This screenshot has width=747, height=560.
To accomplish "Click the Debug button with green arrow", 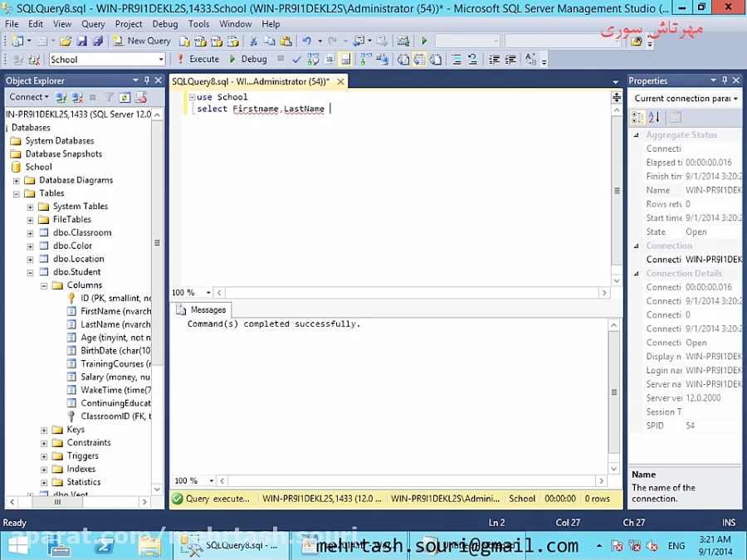I will (x=247, y=59).
